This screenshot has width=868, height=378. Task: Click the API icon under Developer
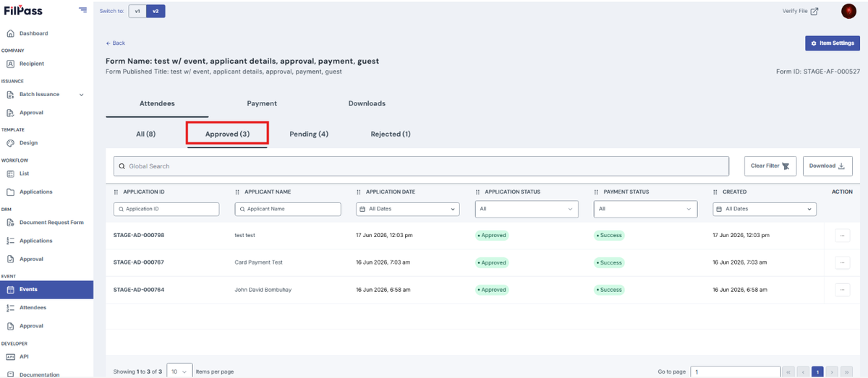coord(10,356)
